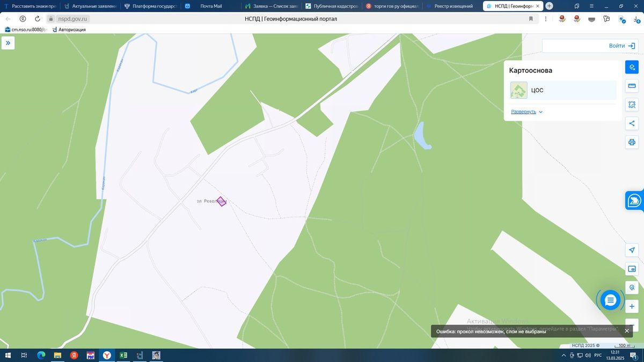Click the РУС language indicator
The height and width of the screenshot is (362, 644).
pos(598,356)
